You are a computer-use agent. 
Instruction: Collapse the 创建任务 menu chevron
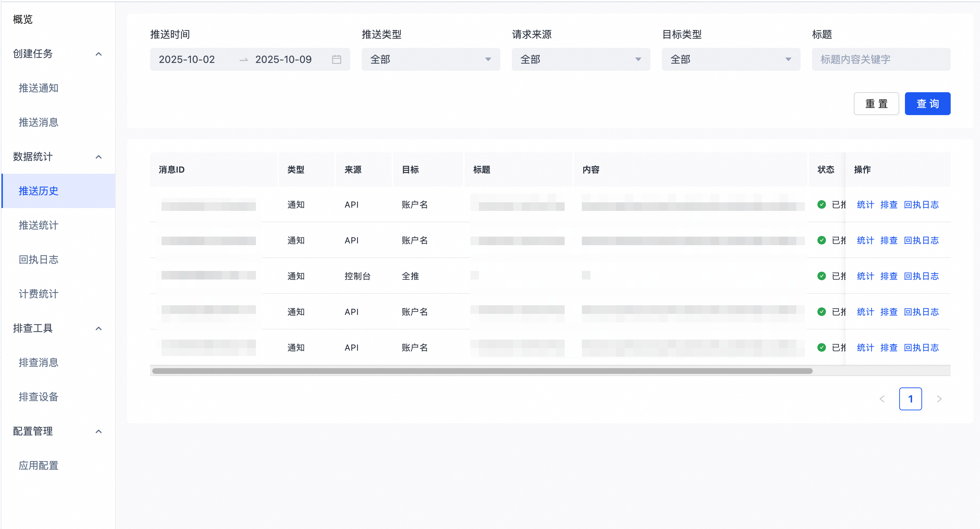99,54
